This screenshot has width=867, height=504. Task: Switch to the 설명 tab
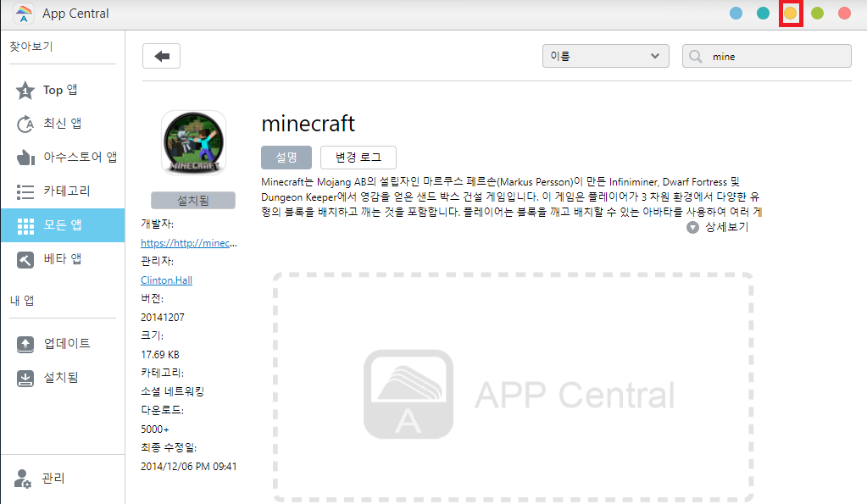tap(286, 158)
